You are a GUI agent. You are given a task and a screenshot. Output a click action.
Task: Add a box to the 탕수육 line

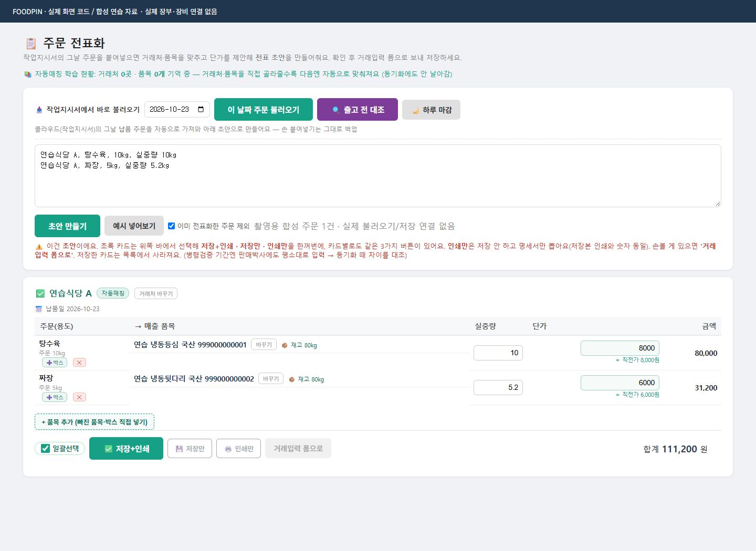pos(55,363)
